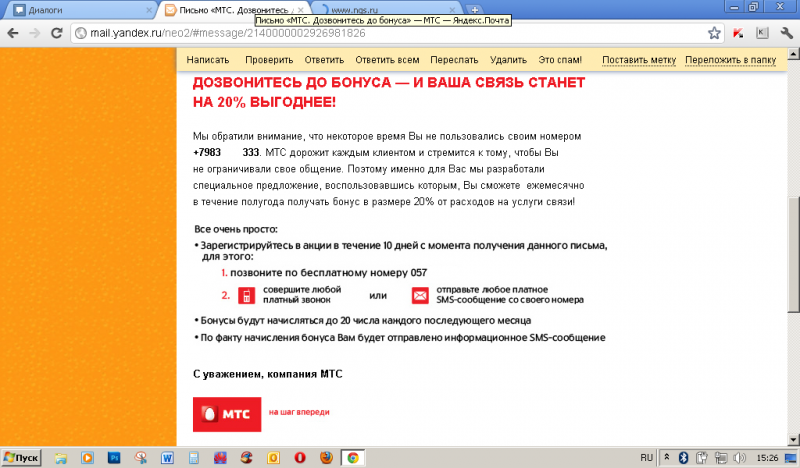The width and height of the screenshot is (800, 468).
Task: Open Opera browser from the taskbar
Action: 300,457
